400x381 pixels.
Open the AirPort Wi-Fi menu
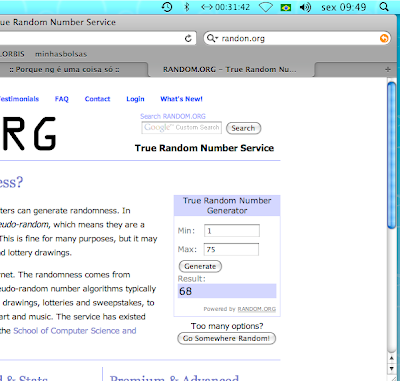(266, 7)
